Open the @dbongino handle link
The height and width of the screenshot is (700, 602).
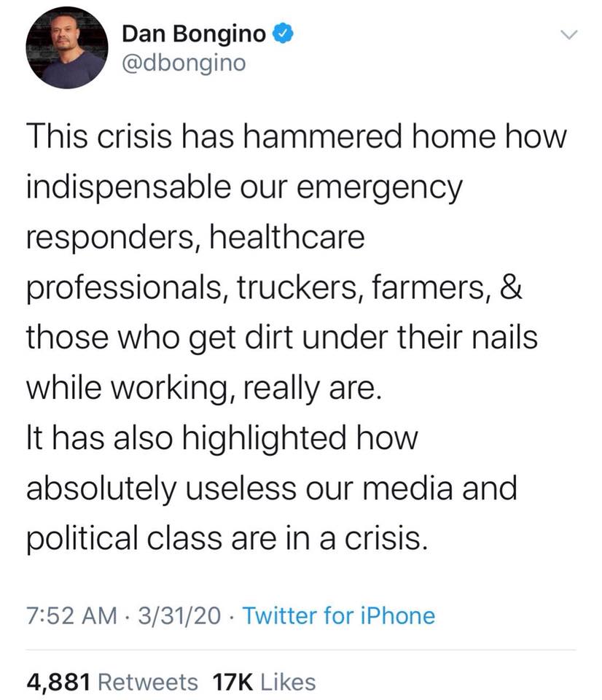pos(184,63)
